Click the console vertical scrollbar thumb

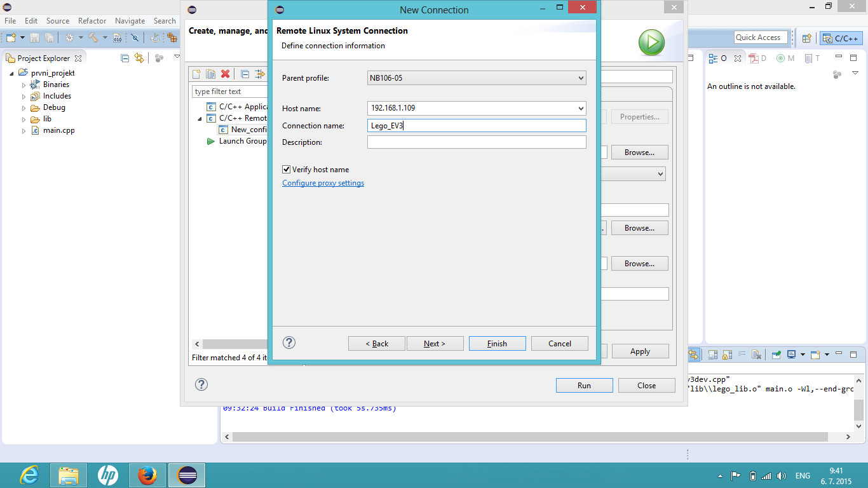(858, 410)
